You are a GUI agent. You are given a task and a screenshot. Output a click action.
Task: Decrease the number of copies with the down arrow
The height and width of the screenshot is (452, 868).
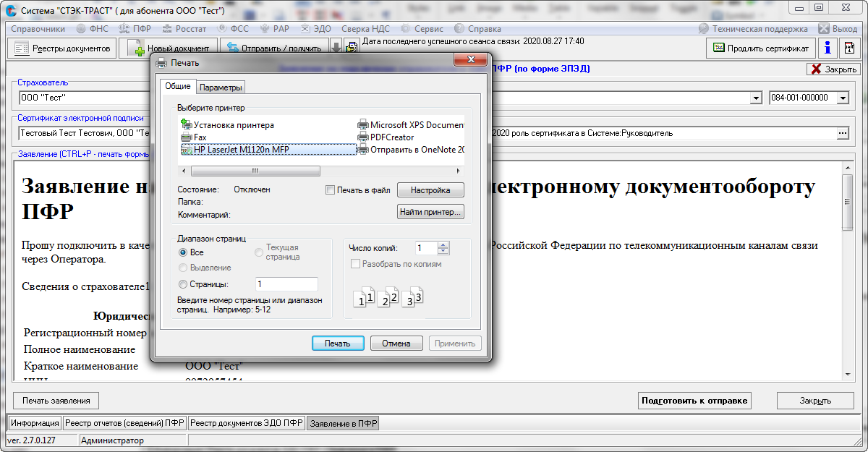(443, 252)
